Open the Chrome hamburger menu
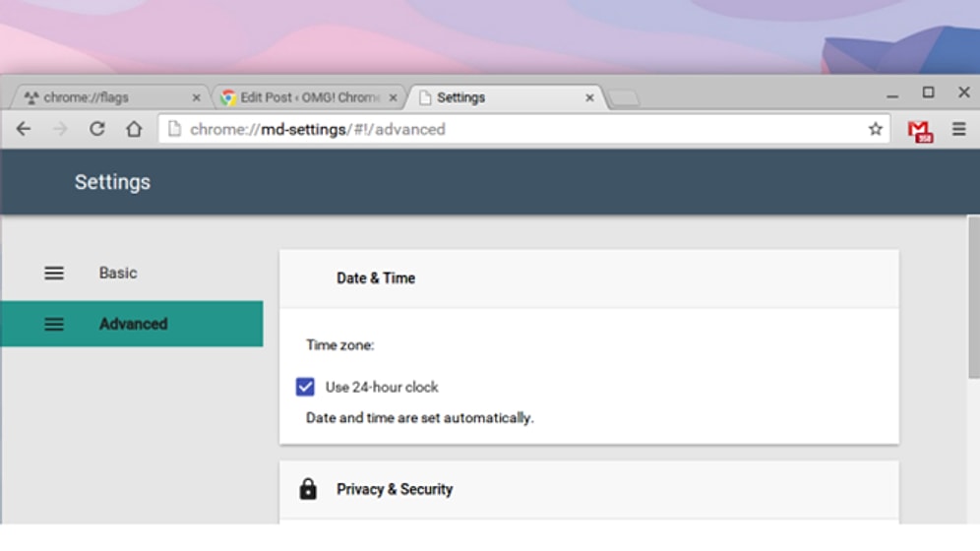The height and width of the screenshot is (551, 980). point(958,129)
